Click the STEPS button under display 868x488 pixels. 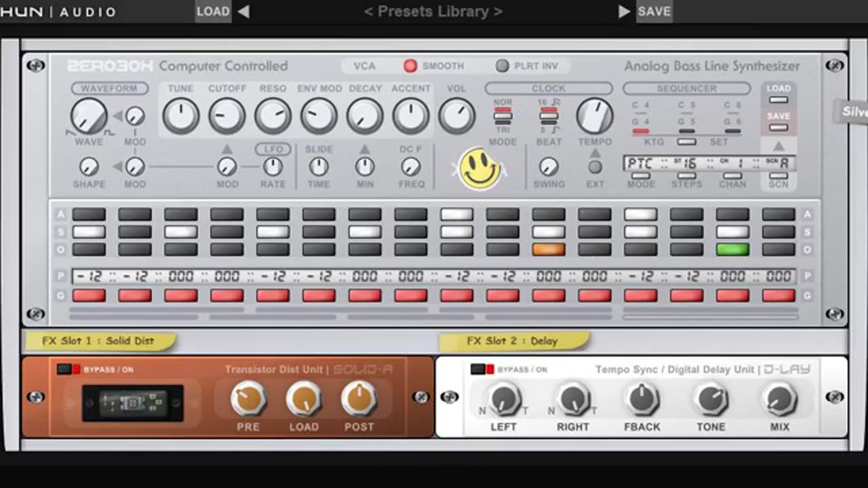pos(686,176)
